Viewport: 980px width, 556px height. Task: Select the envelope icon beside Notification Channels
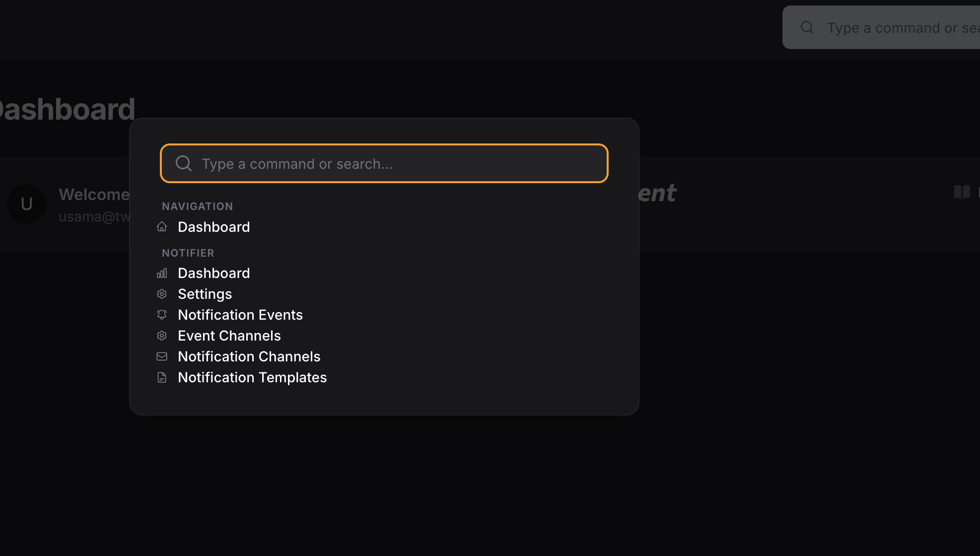[x=162, y=356]
